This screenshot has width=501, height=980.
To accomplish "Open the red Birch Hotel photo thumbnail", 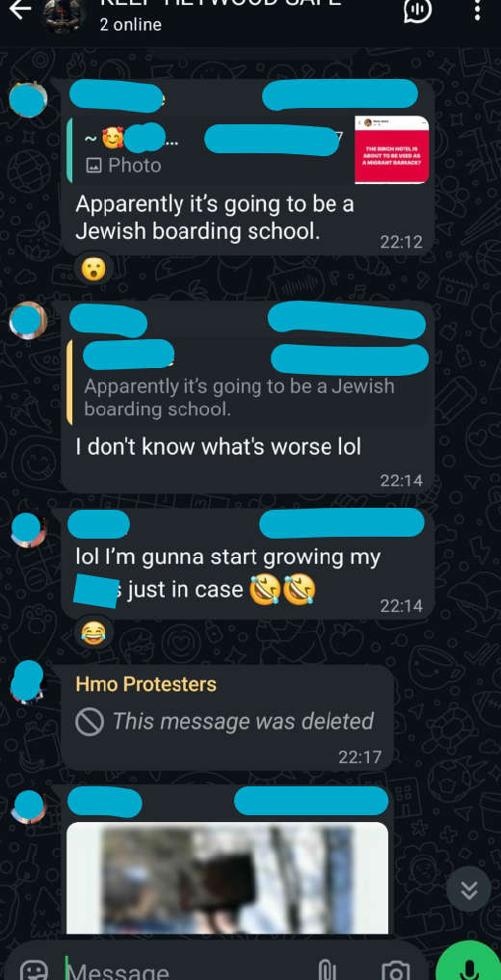I will click(x=392, y=149).
